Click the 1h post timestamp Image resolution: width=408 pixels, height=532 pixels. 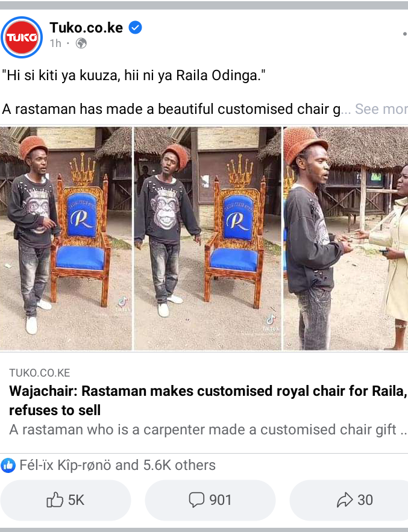pyautogui.click(x=55, y=43)
